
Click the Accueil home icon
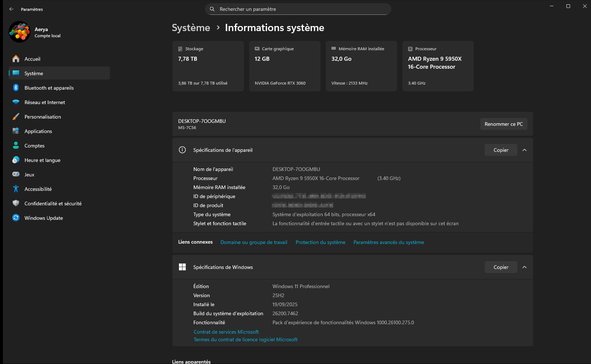coord(16,59)
